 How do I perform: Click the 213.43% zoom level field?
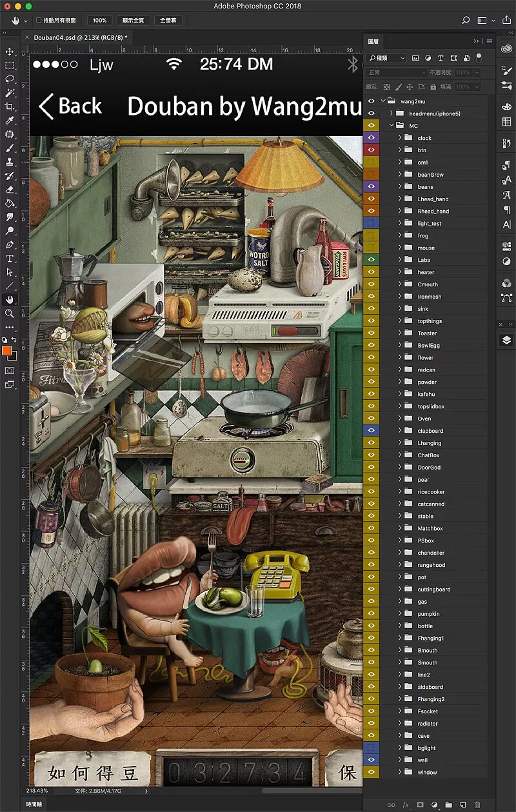tap(37, 790)
